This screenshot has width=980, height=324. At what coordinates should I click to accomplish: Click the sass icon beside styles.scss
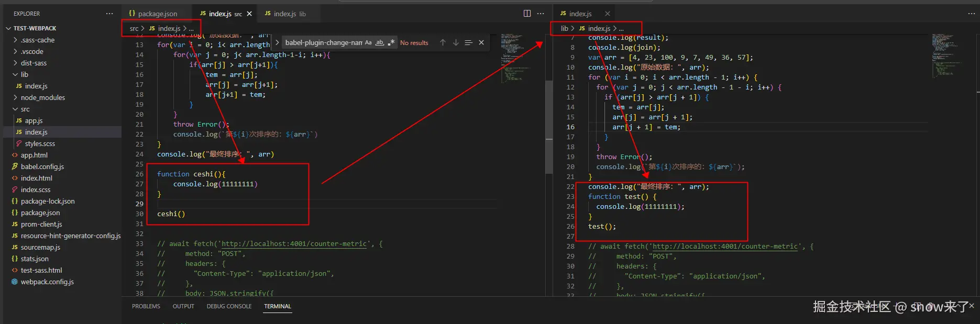tap(19, 143)
